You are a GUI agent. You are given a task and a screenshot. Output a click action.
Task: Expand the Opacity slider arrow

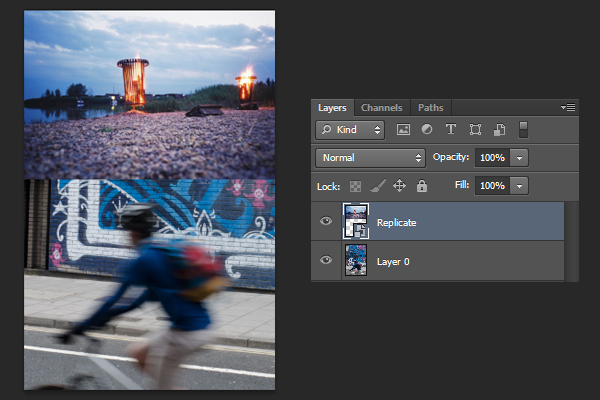point(519,158)
